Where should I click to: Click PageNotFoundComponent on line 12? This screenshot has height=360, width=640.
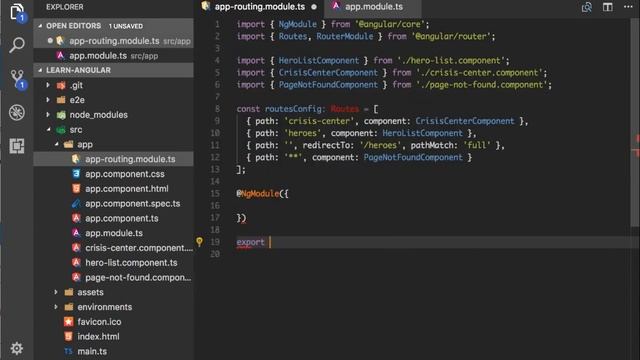(x=413, y=157)
